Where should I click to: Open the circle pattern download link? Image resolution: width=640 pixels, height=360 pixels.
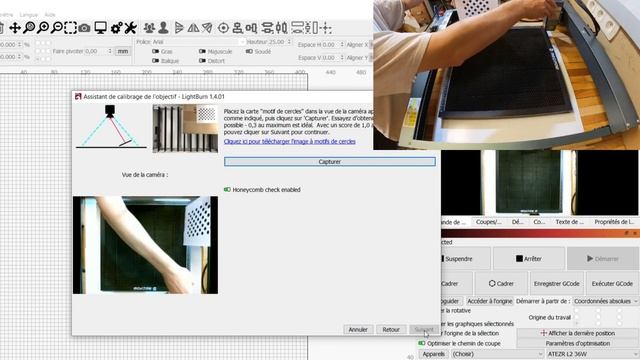[x=289, y=141]
